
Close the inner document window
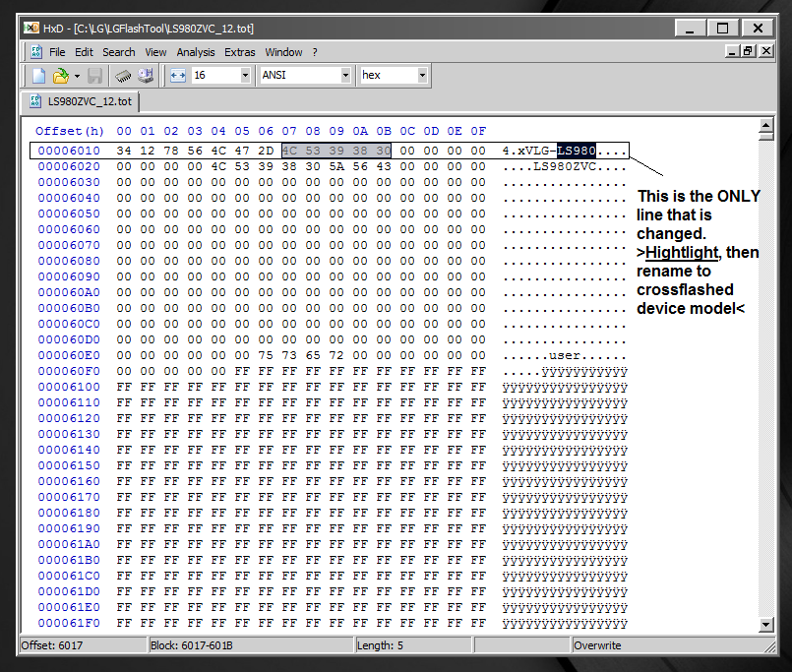pos(766,51)
